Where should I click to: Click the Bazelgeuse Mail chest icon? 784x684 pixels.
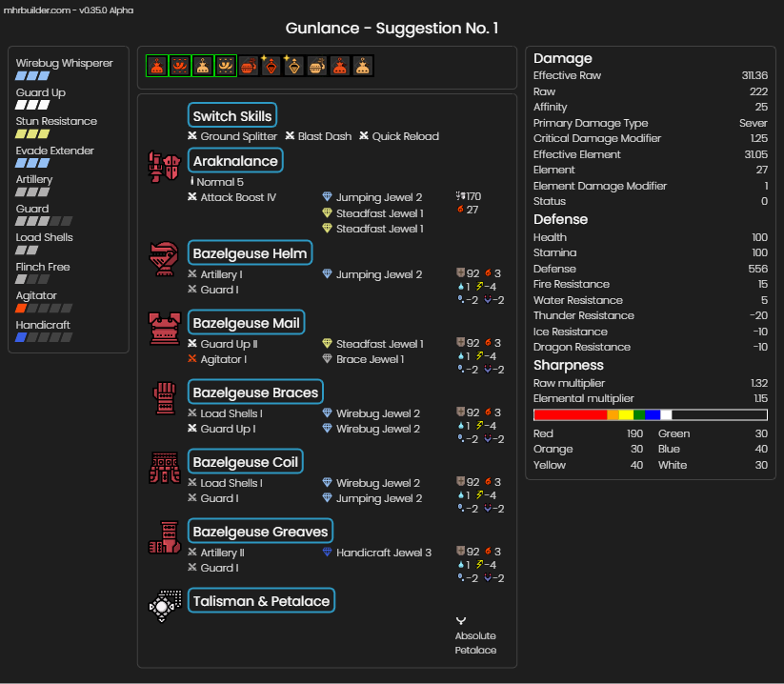click(x=165, y=329)
